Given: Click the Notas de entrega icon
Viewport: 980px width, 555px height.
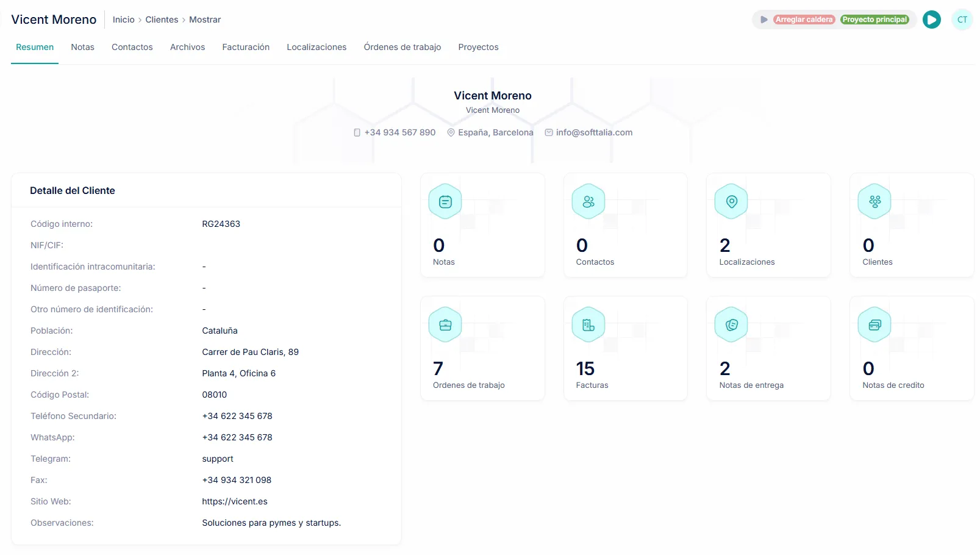Looking at the screenshot, I should 732,325.
